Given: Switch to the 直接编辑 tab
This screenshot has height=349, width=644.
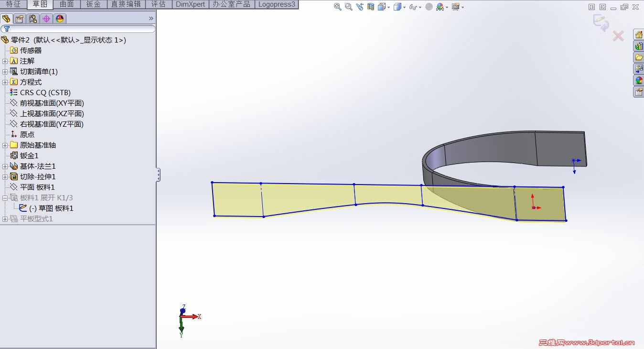Looking at the screenshot, I should [x=126, y=4].
